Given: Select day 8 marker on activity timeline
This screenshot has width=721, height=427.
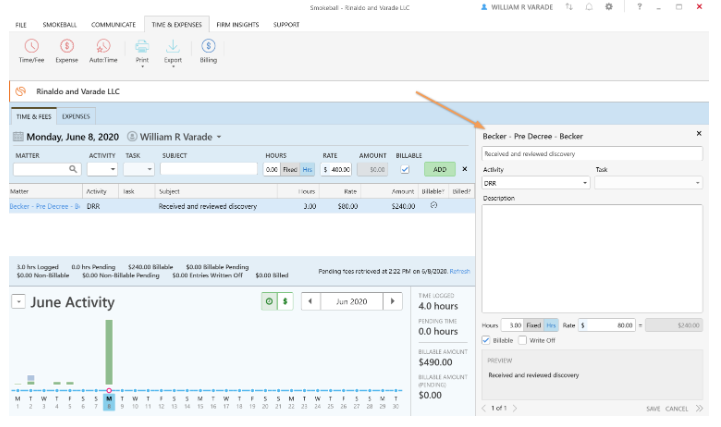Looking at the screenshot, I should click(109, 390).
